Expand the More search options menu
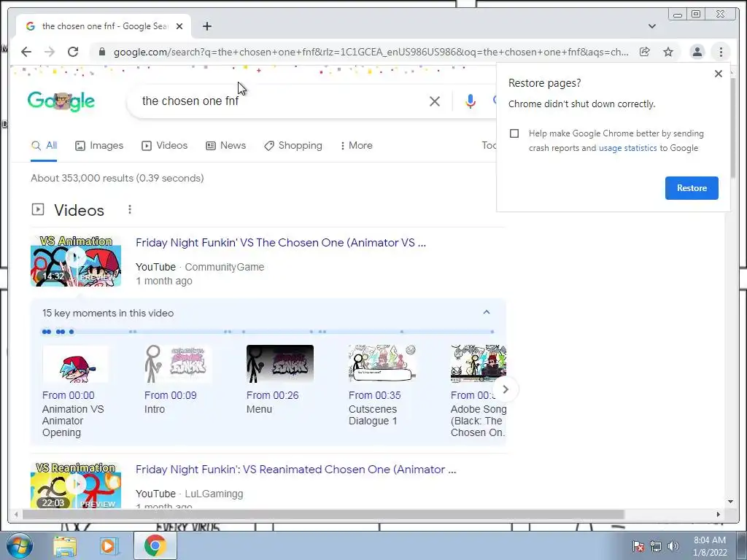747x560 pixels. click(x=356, y=146)
